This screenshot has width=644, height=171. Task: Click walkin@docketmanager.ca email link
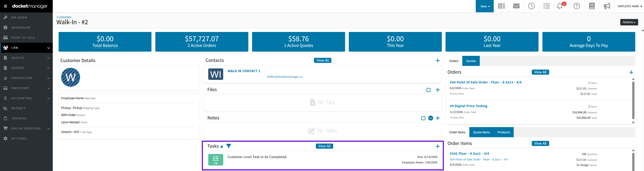284,77
